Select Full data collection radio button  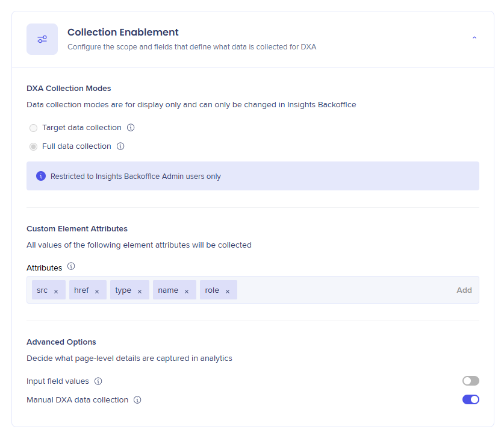34,146
